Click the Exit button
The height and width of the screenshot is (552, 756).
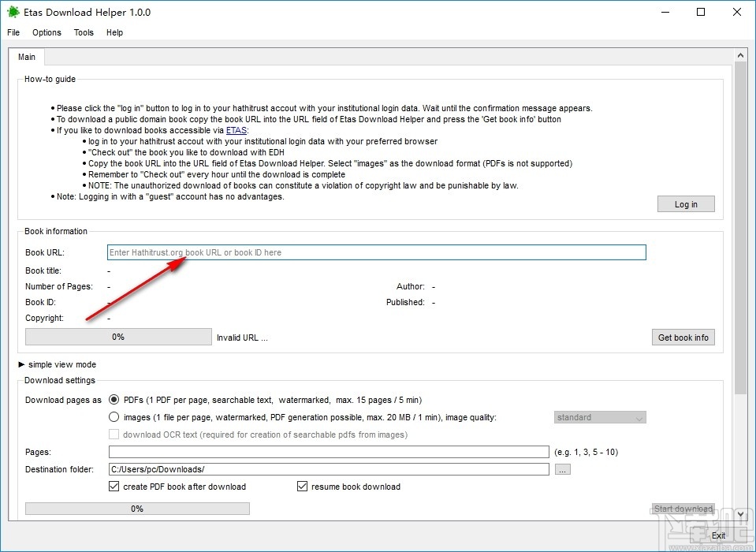[x=717, y=535]
